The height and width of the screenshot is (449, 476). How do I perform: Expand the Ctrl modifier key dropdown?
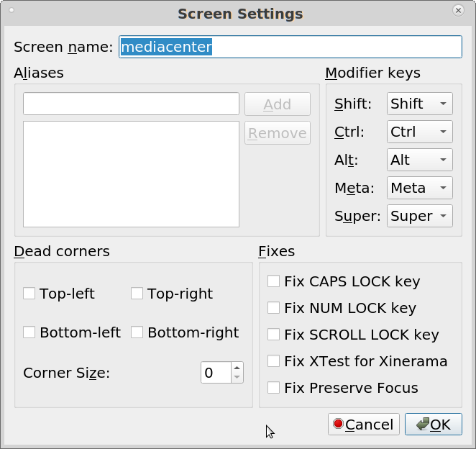(419, 132)
